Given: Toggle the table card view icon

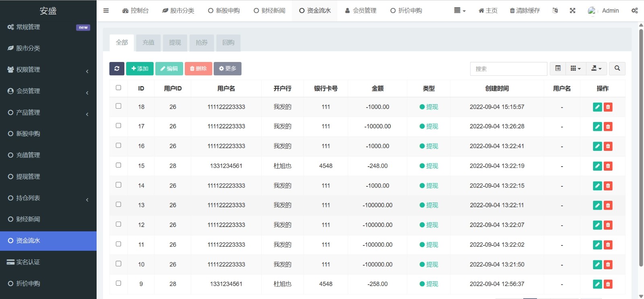Looking at the screenshot, I should tap(558, 69).
